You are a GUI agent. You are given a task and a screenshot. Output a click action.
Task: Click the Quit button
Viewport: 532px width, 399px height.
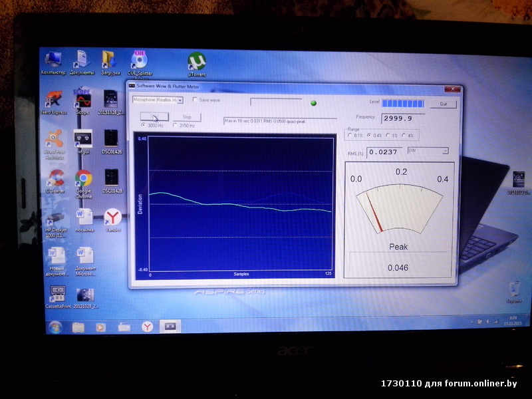click(x=443, y=104)
